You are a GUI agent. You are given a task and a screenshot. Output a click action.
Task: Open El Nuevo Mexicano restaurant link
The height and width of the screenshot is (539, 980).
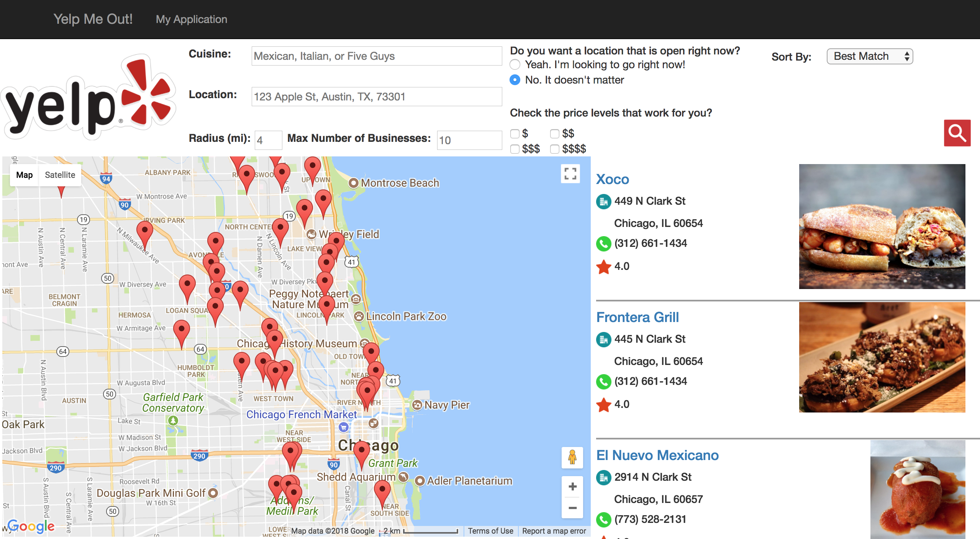[657, 455]
